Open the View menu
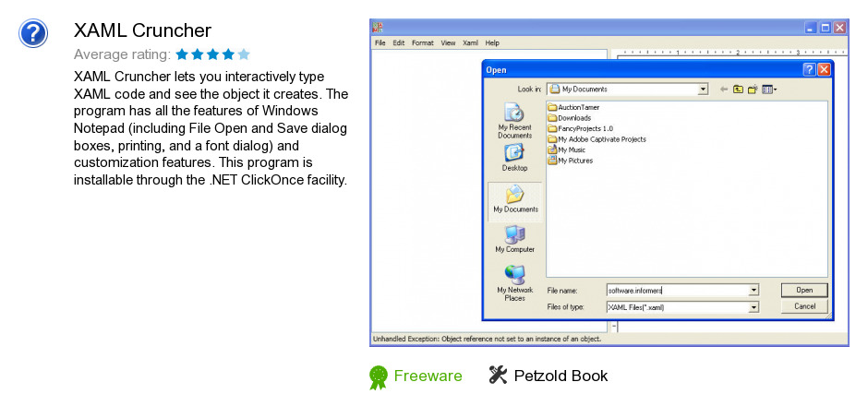868x418 pixels. [448, 42]
